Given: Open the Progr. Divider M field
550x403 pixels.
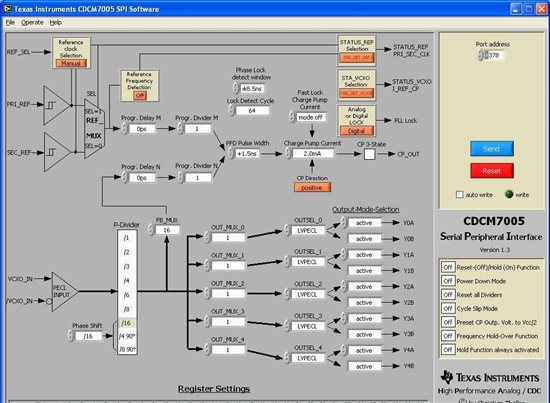Looking at the screenshot, I should 197,129.
